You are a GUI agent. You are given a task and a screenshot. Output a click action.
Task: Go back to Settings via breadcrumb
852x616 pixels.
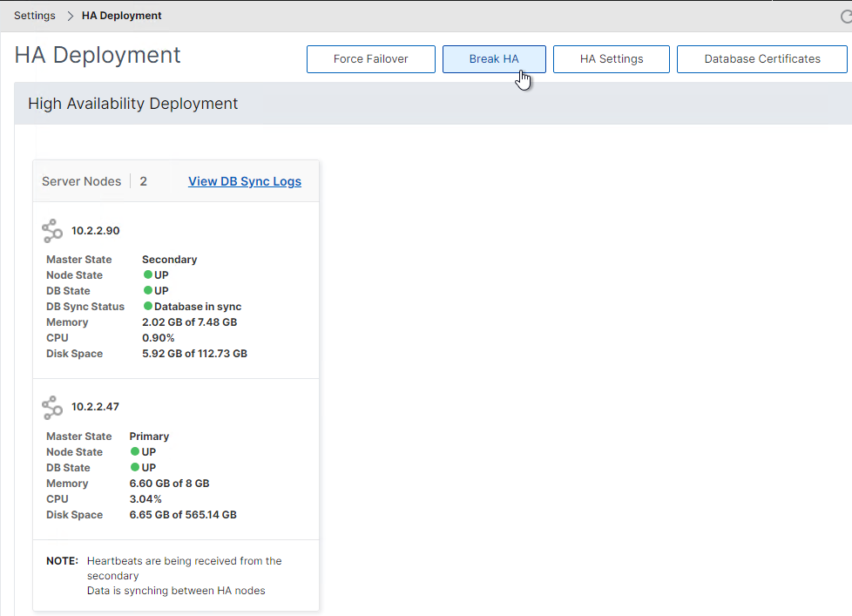click(35, 16)
